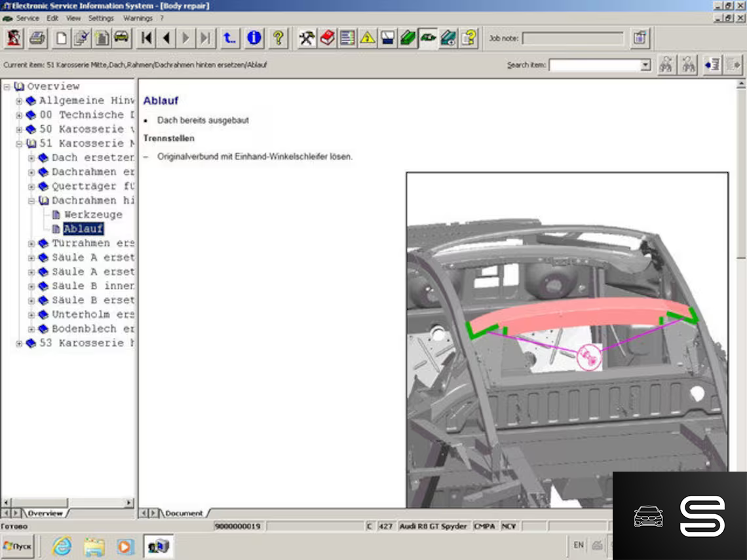This screenshot has height=560, width=747.
Task: Click the Job note input field
Action: pyautogui.click(x=573, y=39)
